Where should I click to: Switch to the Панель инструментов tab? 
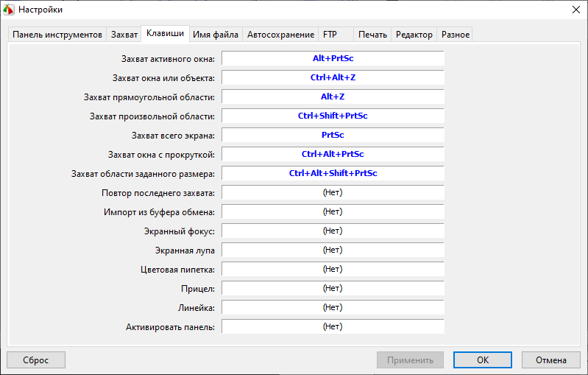click(x=57, y=35)
